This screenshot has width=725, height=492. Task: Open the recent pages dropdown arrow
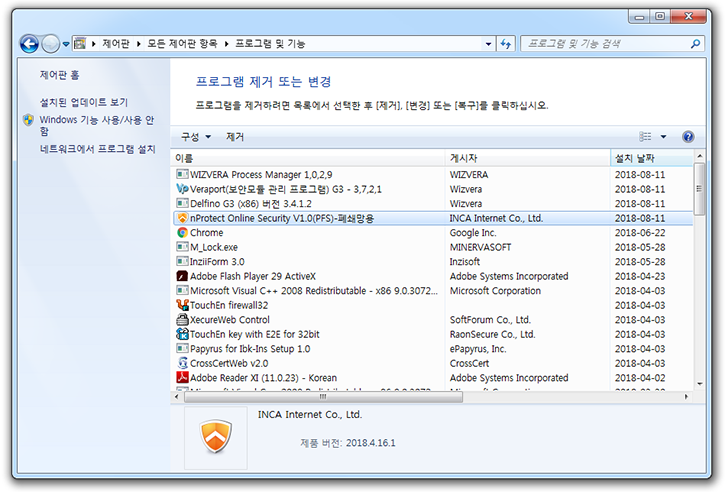click(66, 44)
